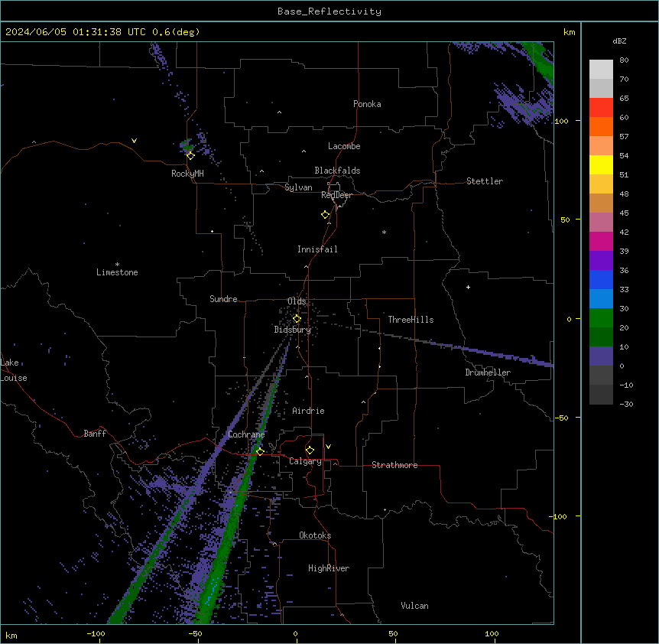
Task: Click the Innisfail city label
Action: (317, 249)
